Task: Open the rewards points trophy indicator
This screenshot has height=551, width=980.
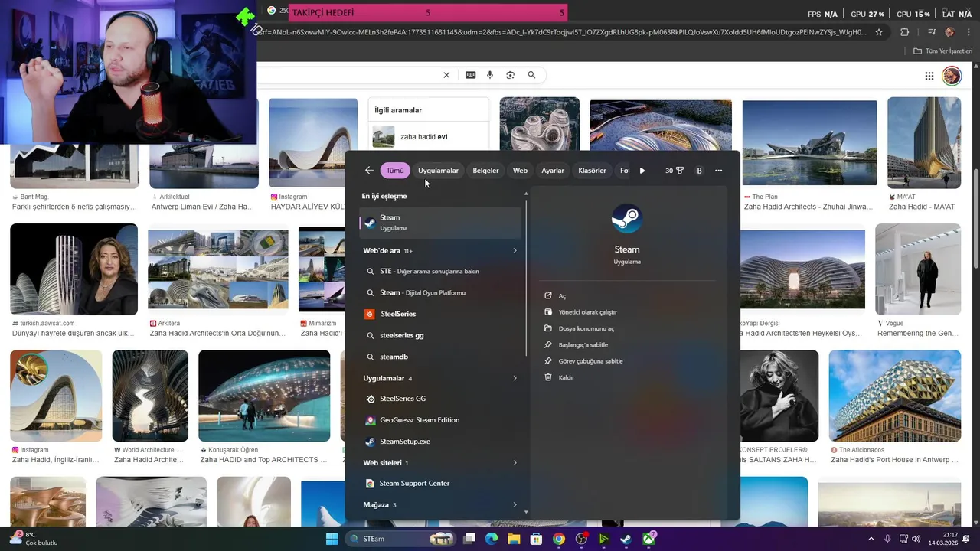Action: click(674, 171)
